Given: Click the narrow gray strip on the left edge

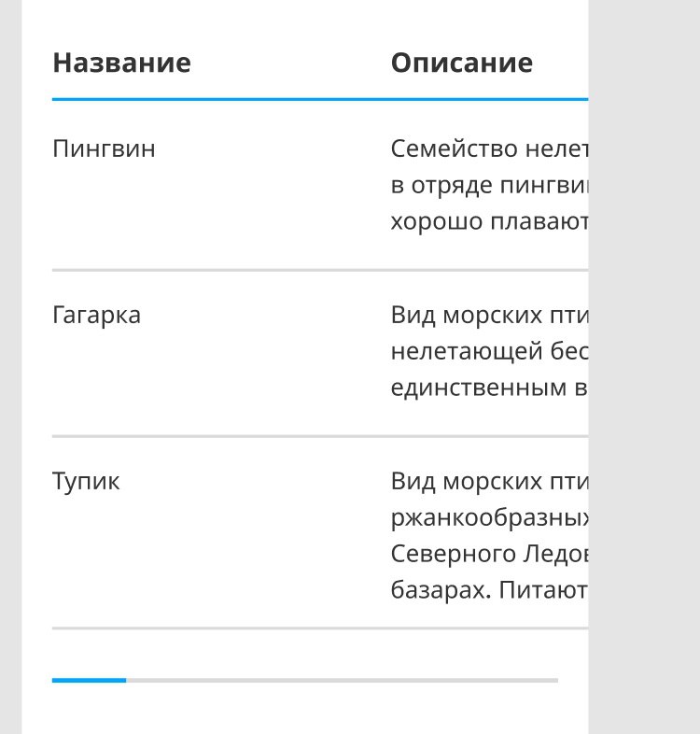Looking at the screenshot, I should 10,374.
